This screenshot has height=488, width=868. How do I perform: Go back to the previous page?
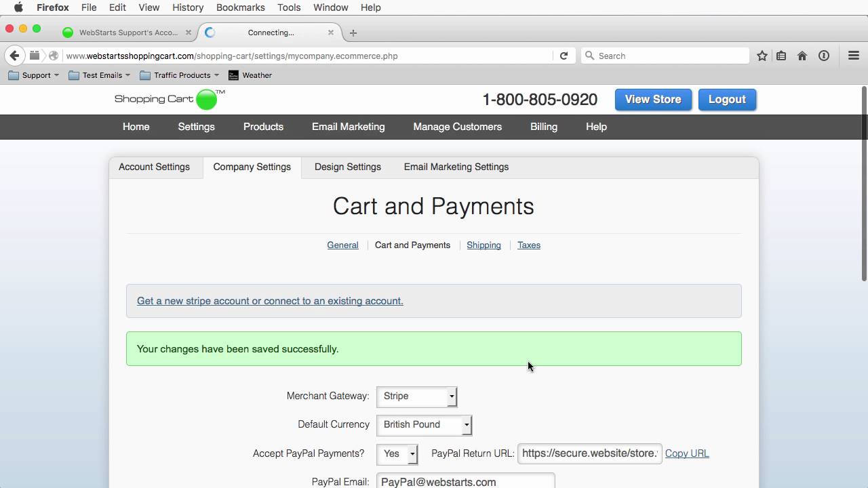coord(15,56)
